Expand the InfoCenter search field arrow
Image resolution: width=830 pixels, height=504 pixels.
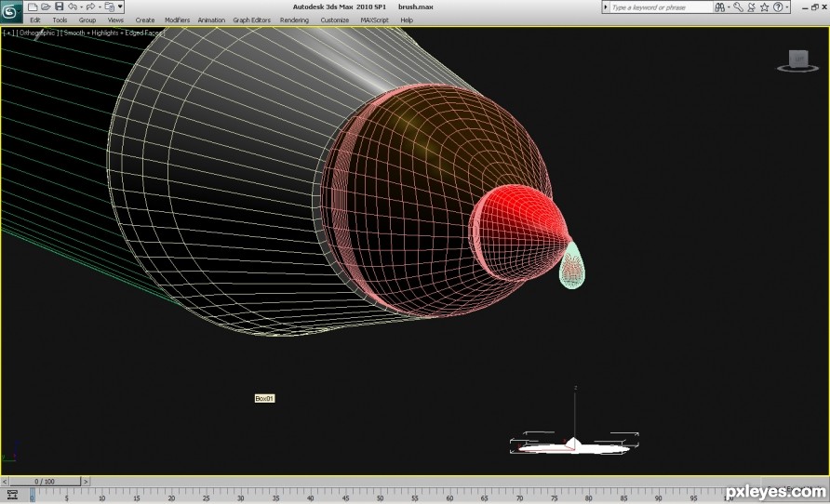(606, 7)
